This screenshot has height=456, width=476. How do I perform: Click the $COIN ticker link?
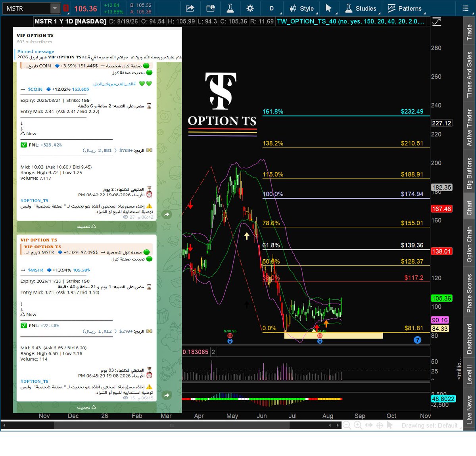(x=35, y=89)
